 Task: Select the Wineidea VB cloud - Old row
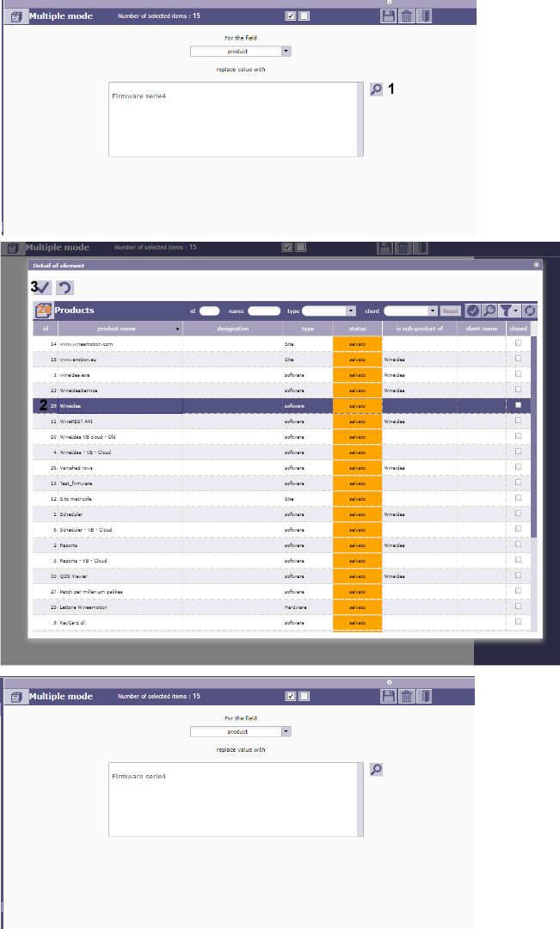281,437
